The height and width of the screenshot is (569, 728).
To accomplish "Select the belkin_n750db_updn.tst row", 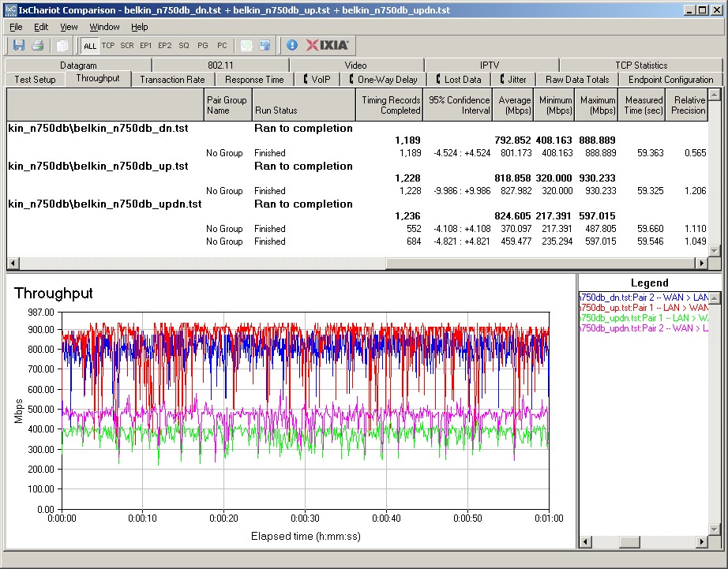I will pyautogui.click(x=358, y=204).
